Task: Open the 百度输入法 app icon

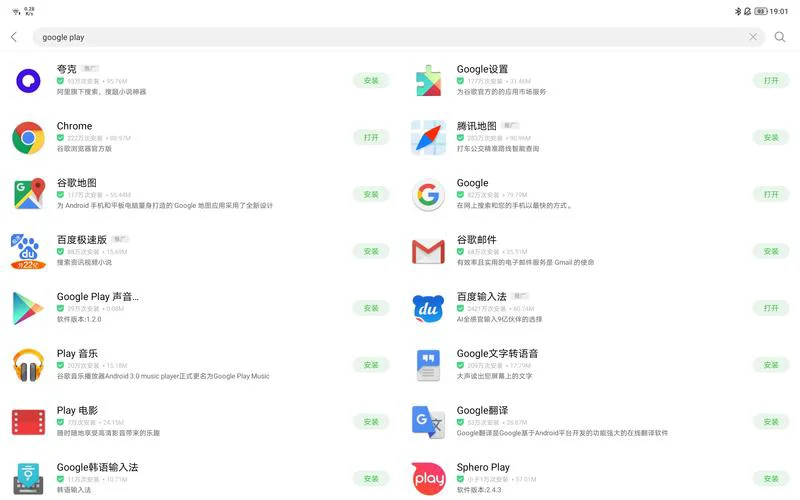Action: pyautogui.click(x=428, y=308)
